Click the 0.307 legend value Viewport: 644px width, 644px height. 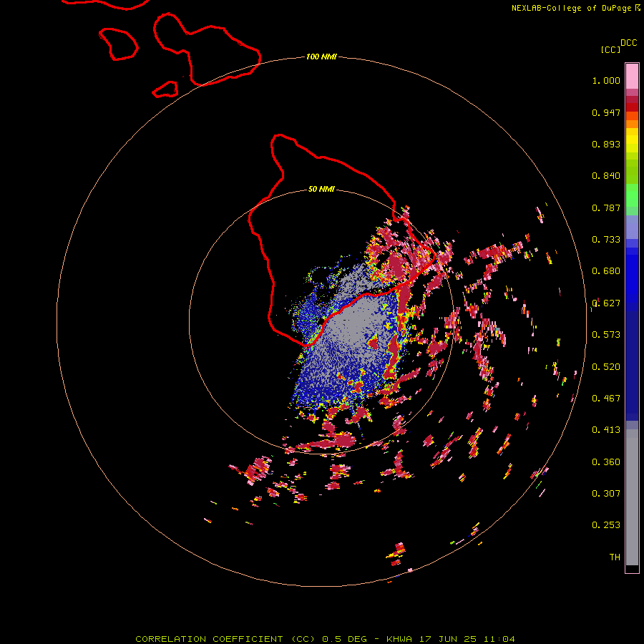(606, 494)
